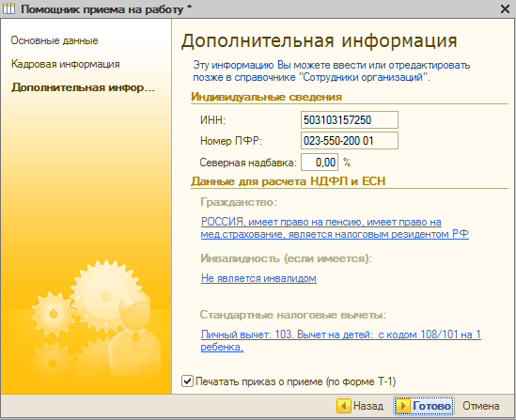Open the citizenship link starting with РОССИЯ
Viewport: 516px width, 420px height.
pos(335,228)
